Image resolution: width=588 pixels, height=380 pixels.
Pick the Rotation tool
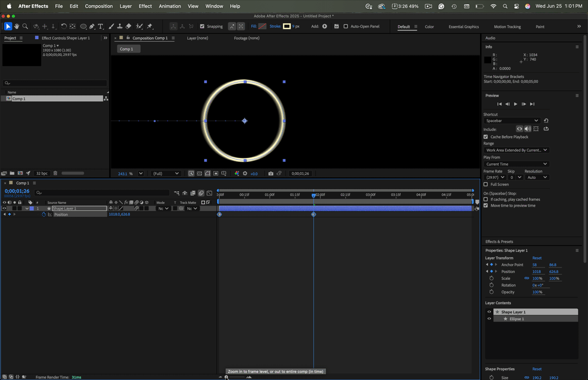pos(64,26)
